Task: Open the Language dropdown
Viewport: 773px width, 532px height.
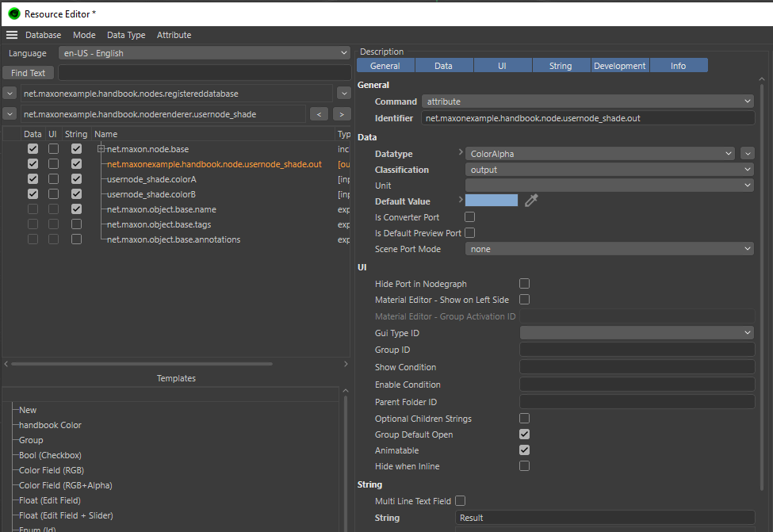Action: [204, 53]
